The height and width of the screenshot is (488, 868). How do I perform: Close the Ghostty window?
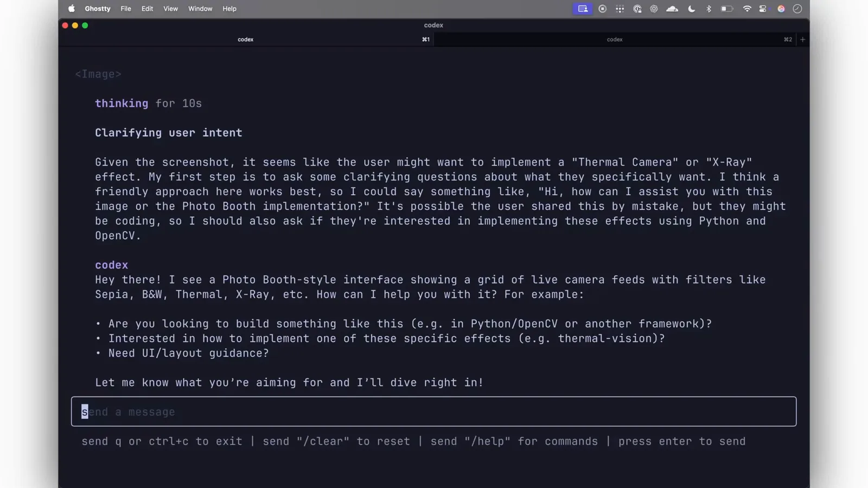[65, 25]
